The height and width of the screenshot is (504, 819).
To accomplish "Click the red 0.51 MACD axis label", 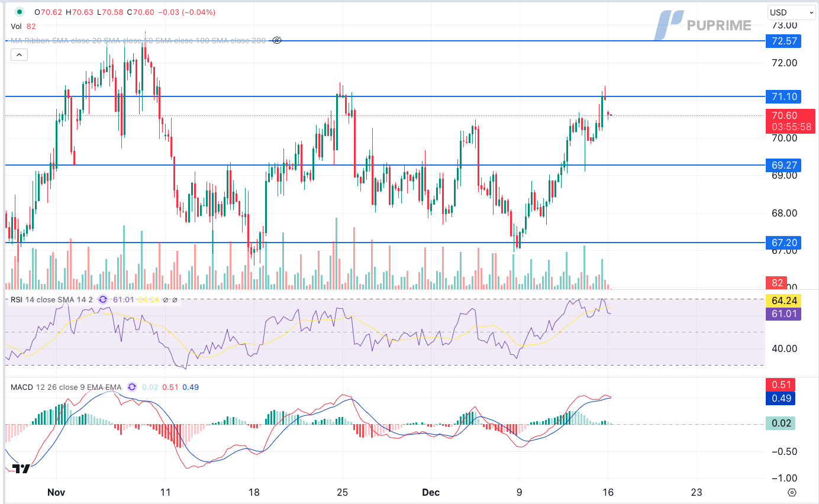I will click(x=780, y=385).
